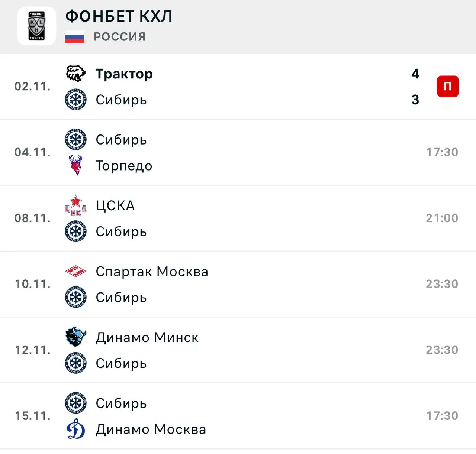Select the Динамо Минск team name
The height and width of the screenshot is (454, 476).
pos(147,337)
